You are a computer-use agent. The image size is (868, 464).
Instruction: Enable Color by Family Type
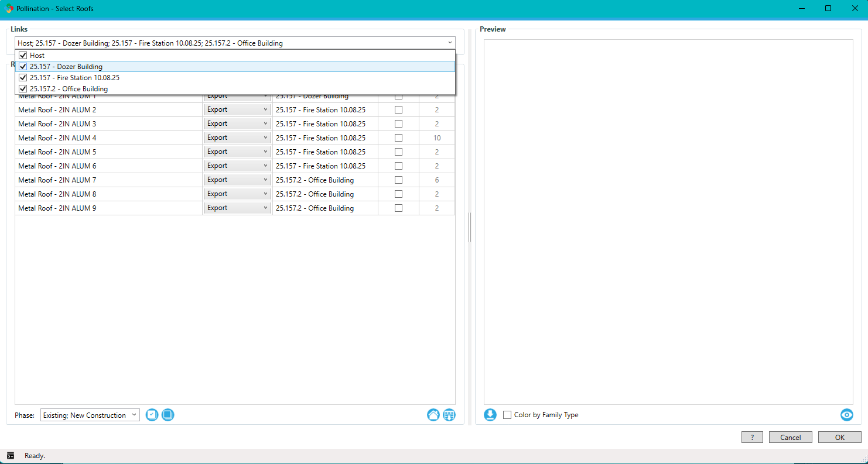pos(507,415)
